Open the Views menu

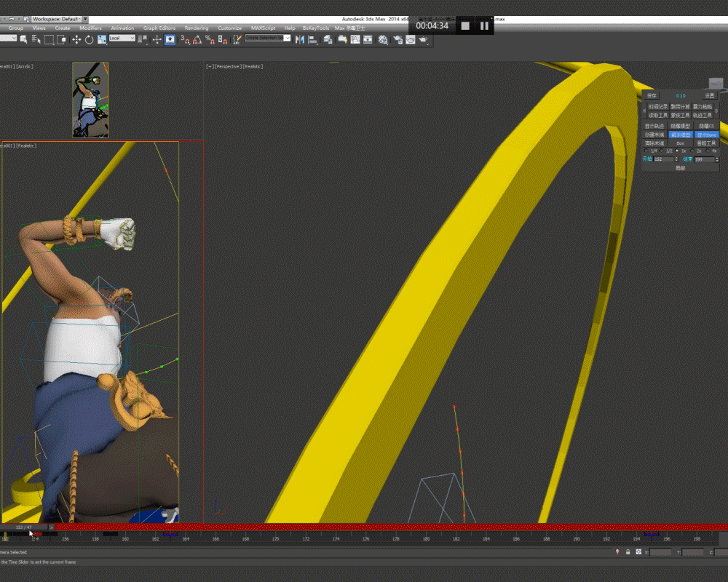pyautogui.click(x=39, y=28)
